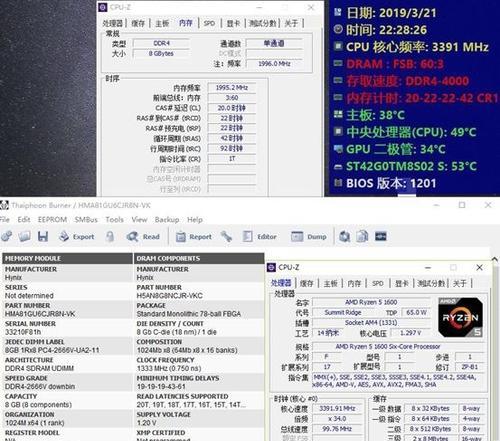Open the Help menu
The image size is (500, 441).
point(195,220)
